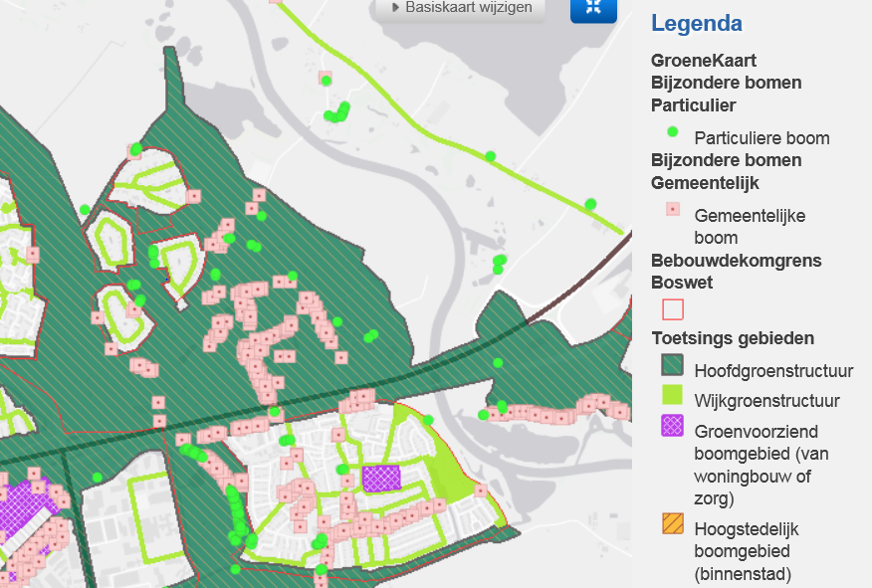
Task: Click the 'Toetsings gebieden' legend heading
Action: click(x=733, y=338)
